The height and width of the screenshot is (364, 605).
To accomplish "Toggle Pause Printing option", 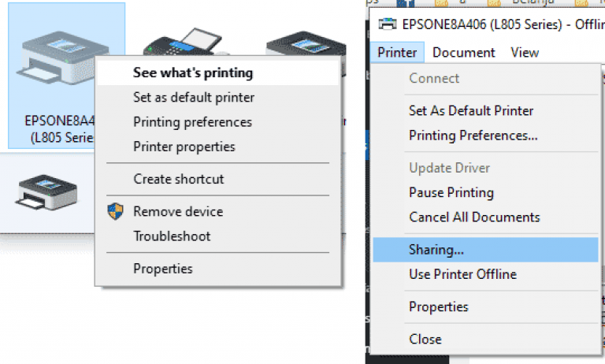I will coord(451,192).
